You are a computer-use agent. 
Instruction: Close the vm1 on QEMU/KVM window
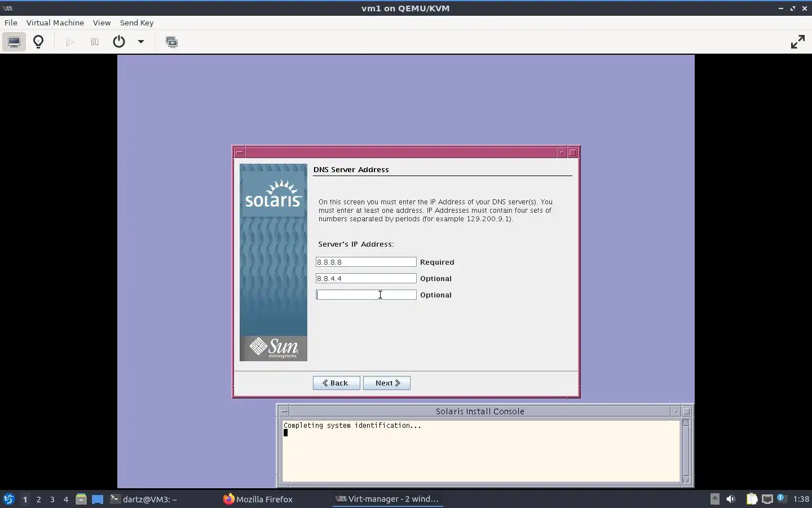804,8
